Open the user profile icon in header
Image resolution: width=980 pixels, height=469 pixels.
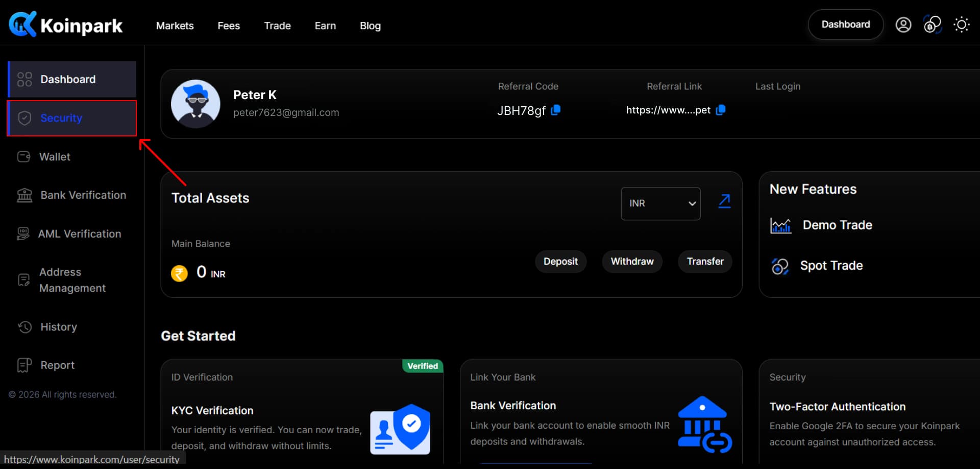coord(903,25)
